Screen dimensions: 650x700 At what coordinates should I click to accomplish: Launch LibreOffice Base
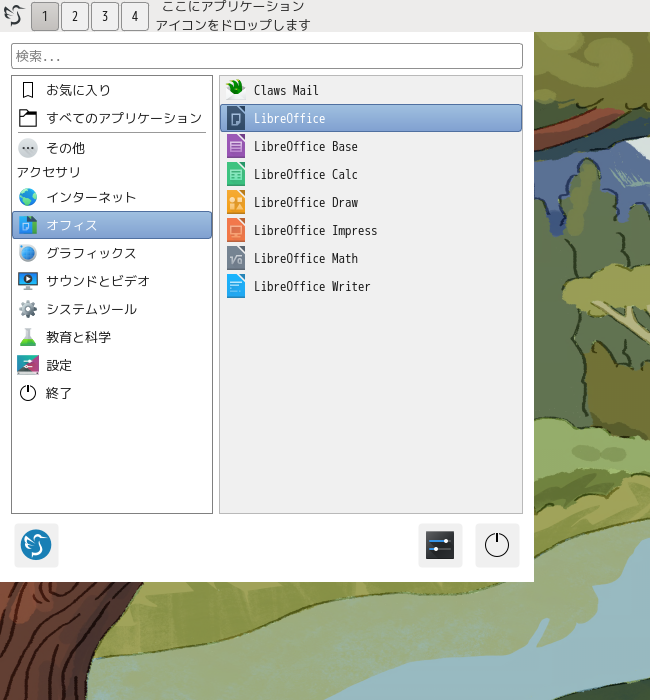(371, 146)
